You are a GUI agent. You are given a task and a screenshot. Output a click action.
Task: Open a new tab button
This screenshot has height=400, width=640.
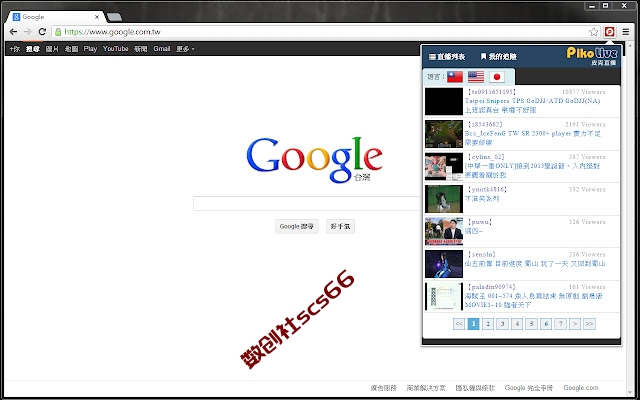coord(114,17)
